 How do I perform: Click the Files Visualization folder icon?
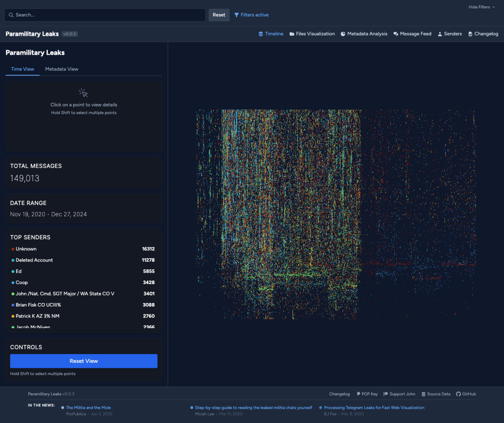pyautogui.click(x=292, y=34)
